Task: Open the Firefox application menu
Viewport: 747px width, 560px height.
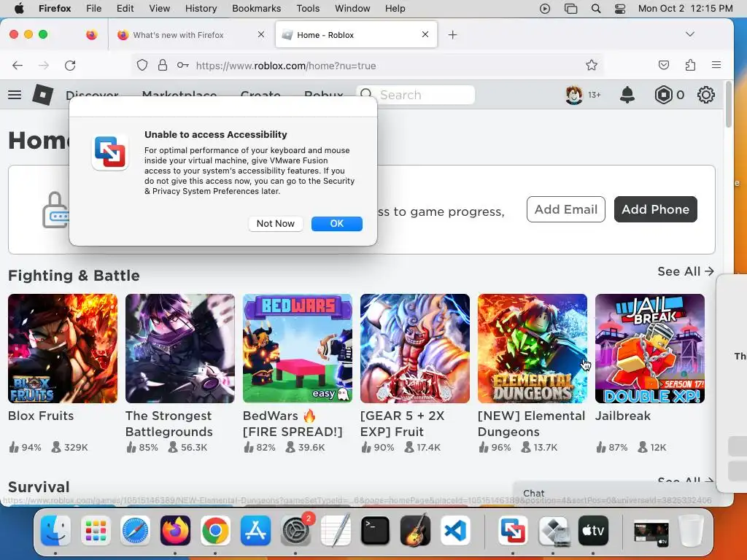Action: (716, 65)
